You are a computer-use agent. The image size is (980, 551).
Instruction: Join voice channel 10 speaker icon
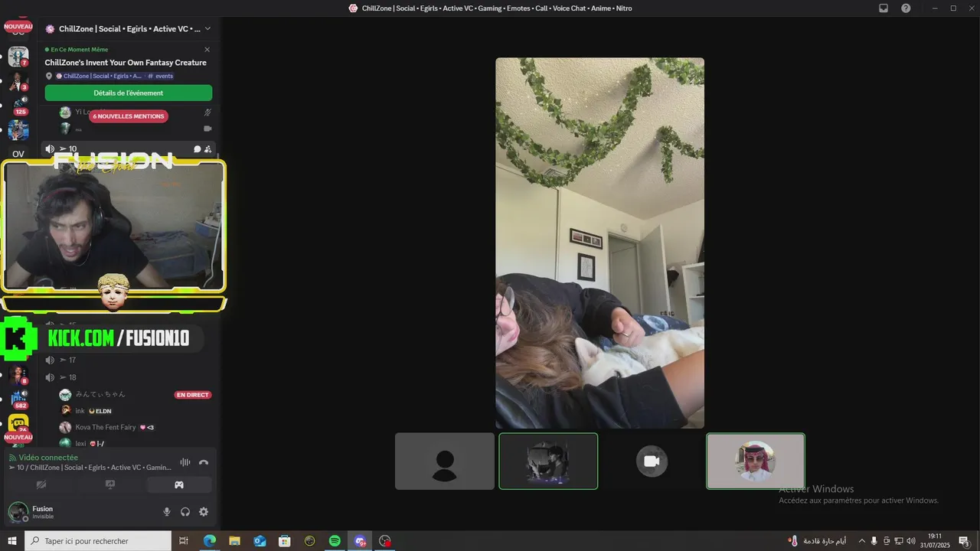[50, 149]
